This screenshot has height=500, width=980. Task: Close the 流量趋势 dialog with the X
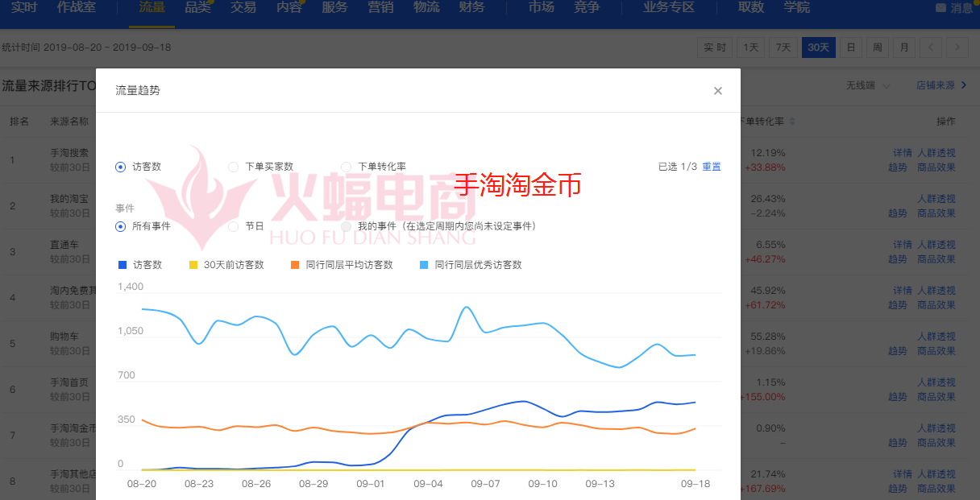tap(717, 90)
